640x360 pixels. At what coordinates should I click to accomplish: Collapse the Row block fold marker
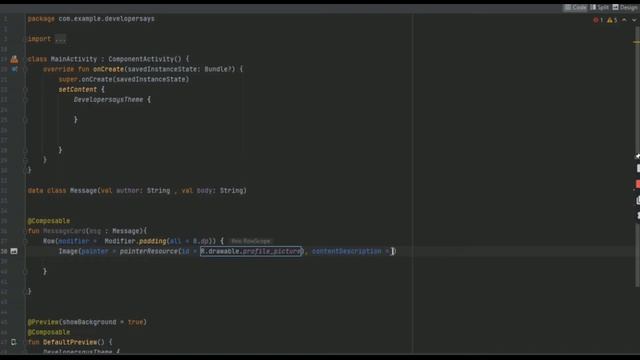(x=25, y=241)
